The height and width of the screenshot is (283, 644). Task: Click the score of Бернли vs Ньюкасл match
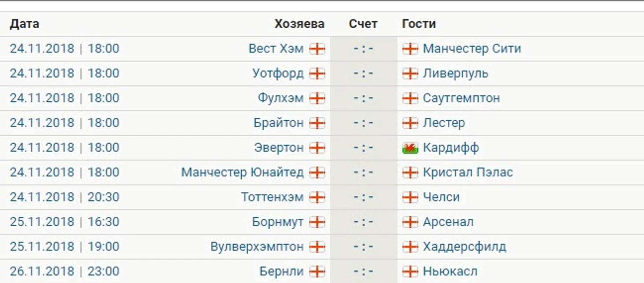[363, 271]
